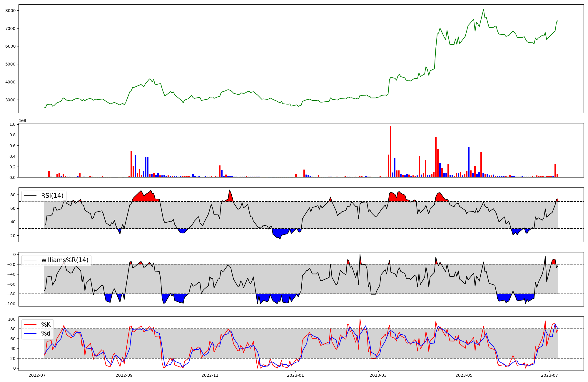Click the tallest blue volume bar in May 2023
The width and height of the screenshot is (588, 382).
click(x=469, y=162)
